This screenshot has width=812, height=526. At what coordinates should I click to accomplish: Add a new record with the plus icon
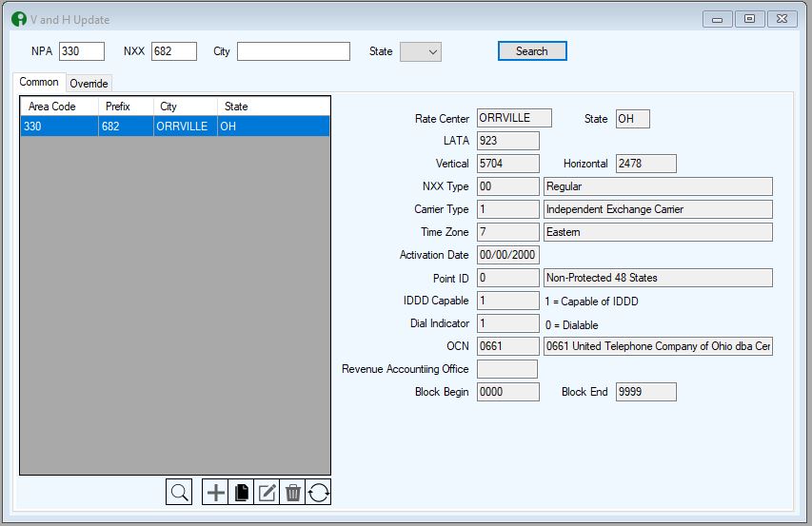tap(216, 492)
